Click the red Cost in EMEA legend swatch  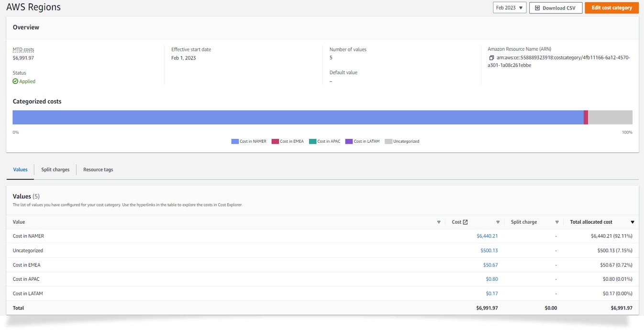pos(275,141)
